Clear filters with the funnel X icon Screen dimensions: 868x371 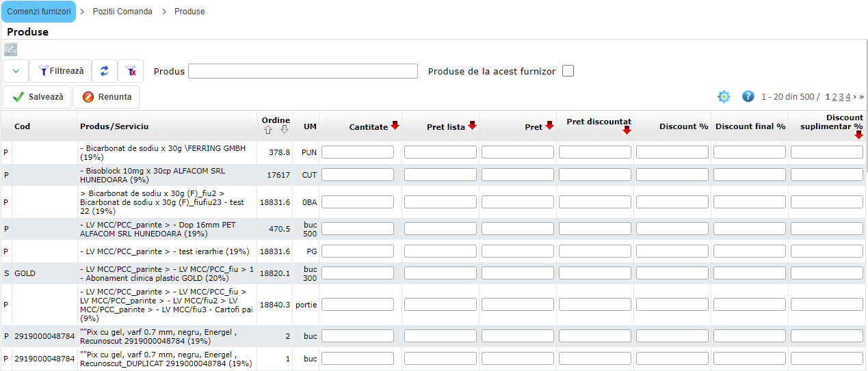click(131, 71)
